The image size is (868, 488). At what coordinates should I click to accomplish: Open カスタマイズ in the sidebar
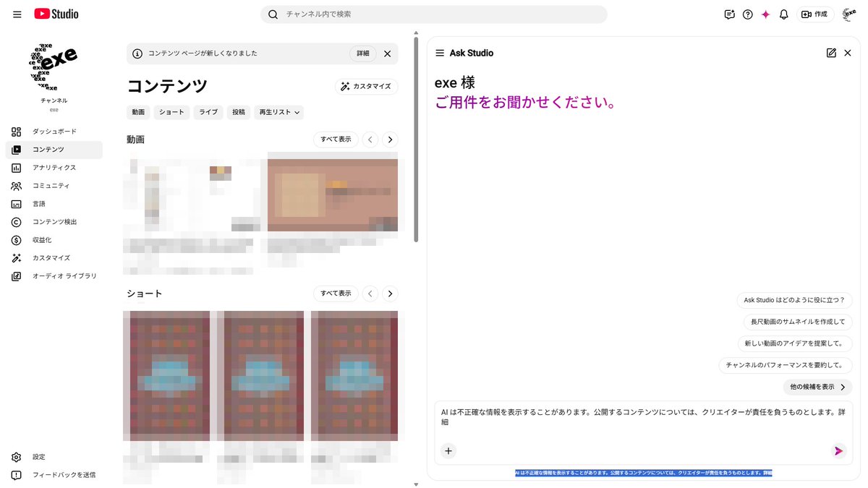click(x=54, y=258)
